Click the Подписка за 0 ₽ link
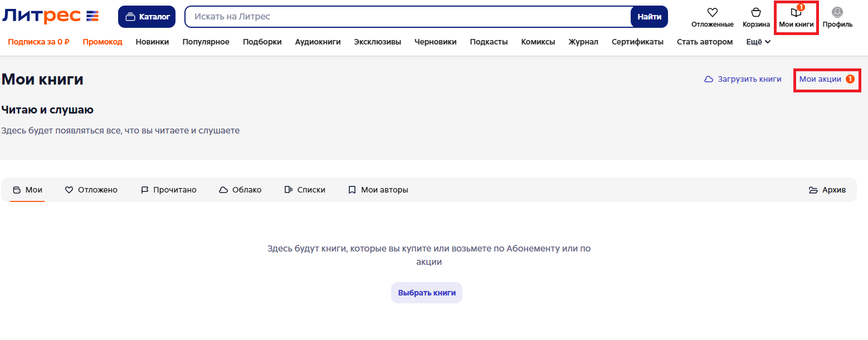 pyautogui.click(x=38, y=42)
